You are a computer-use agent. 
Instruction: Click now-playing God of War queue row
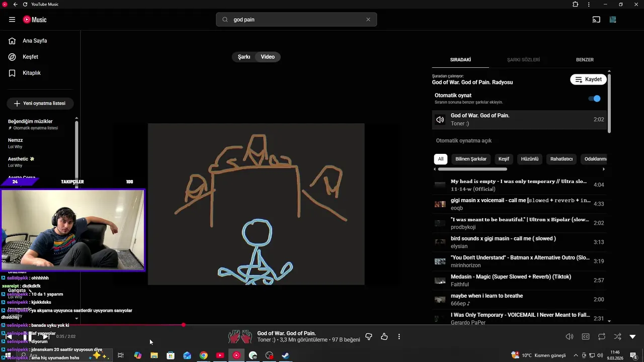click(x=519, y=120)
